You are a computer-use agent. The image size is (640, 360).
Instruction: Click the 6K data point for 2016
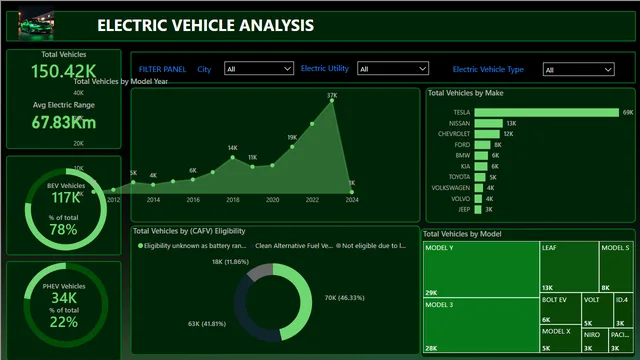click(193, 179)
